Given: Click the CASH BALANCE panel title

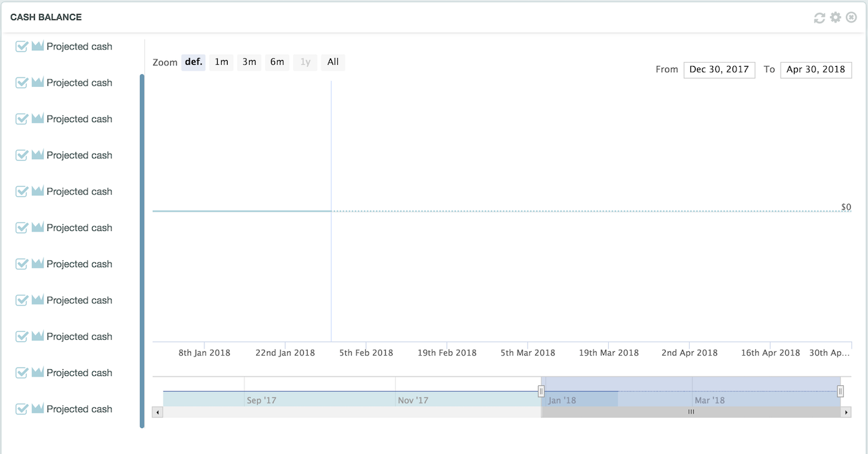Looking at the screenshot, I should tap(46, 17).
